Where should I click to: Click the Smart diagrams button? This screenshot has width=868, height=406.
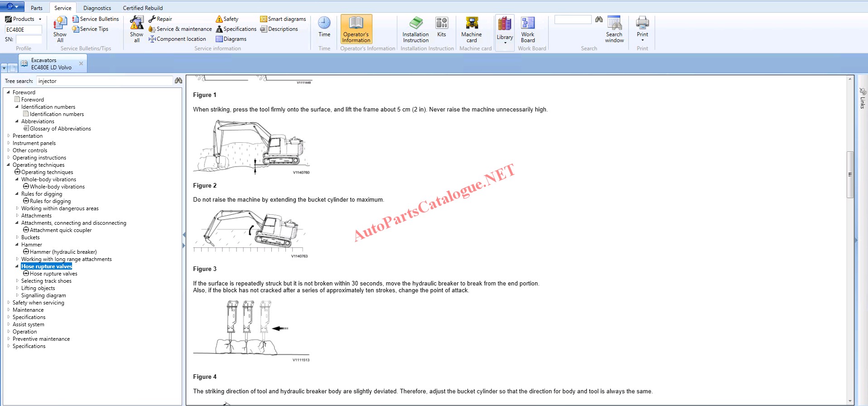pyautogui.click(x=283, y=19)
